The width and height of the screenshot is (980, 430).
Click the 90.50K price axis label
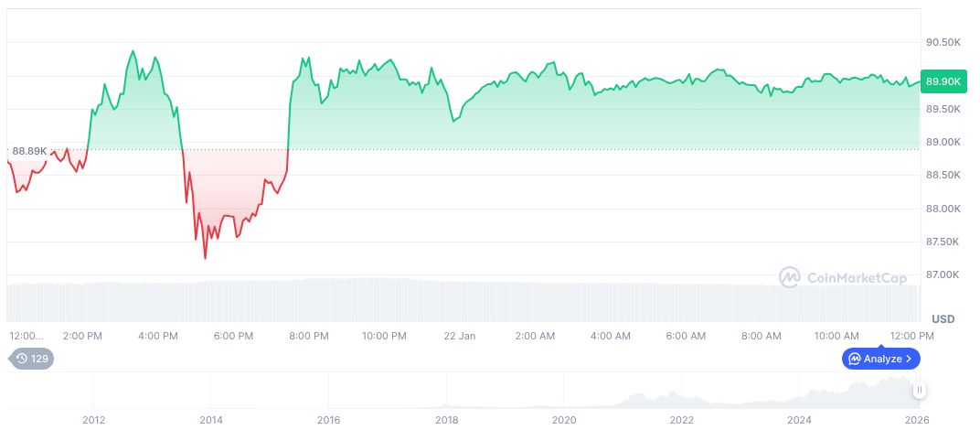tap(943, 42)
